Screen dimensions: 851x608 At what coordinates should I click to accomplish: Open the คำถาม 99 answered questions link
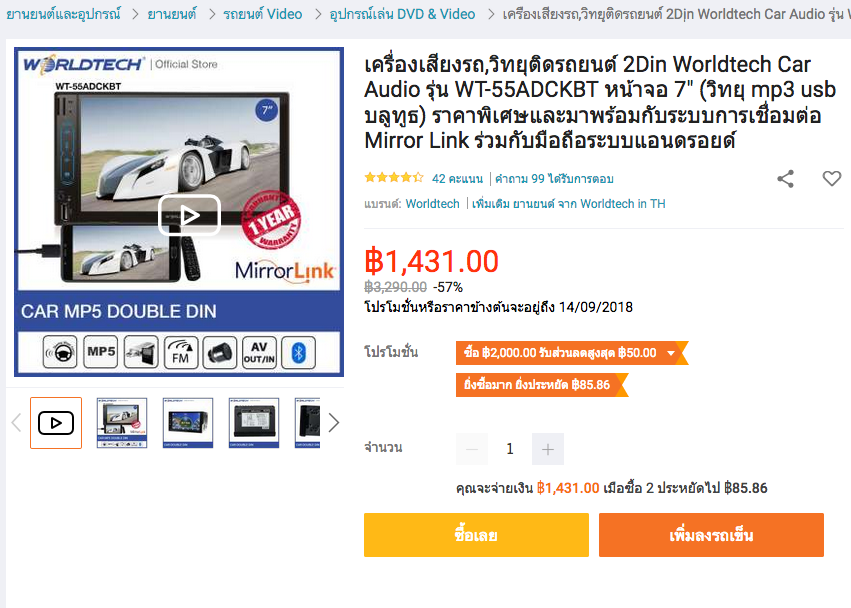pos(554,179)
